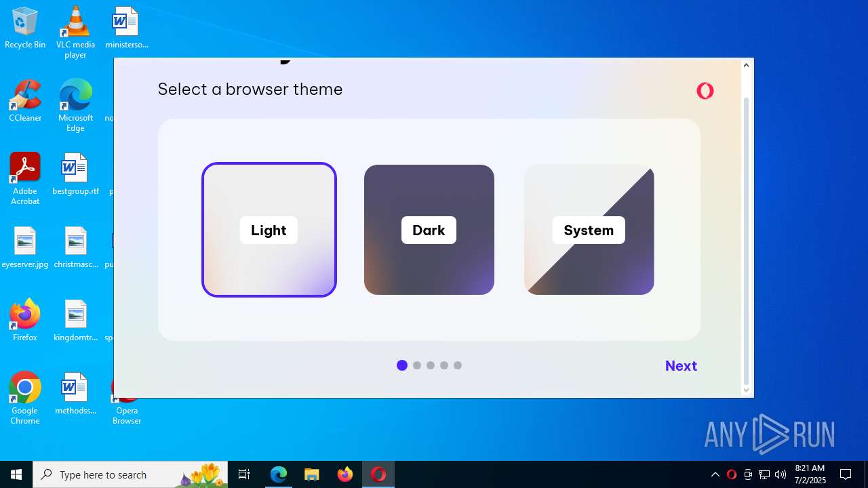868x488 pixels.
Task: Jump to second setup page dot
Action: coord(417,365)
